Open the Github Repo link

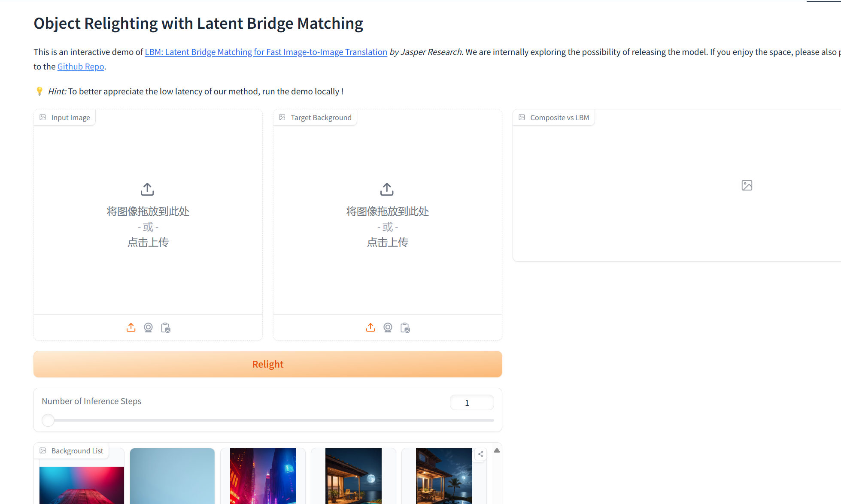[81, 66]
